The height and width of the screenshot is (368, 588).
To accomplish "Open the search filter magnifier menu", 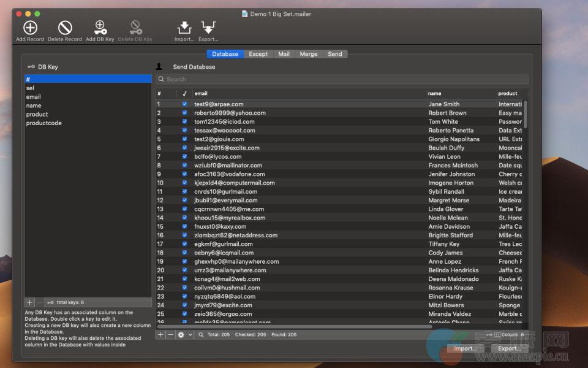I will pos(201,335).
